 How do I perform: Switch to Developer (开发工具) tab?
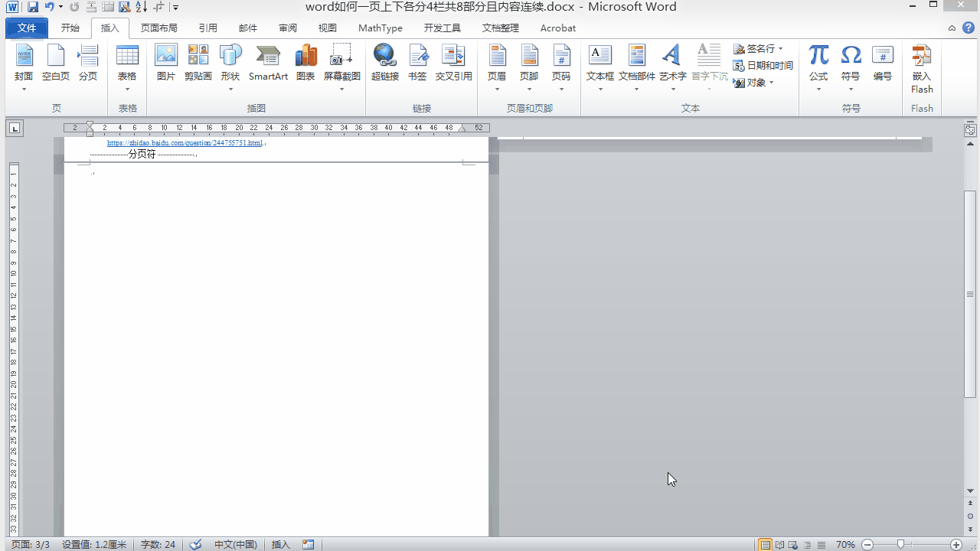[443, 28]
